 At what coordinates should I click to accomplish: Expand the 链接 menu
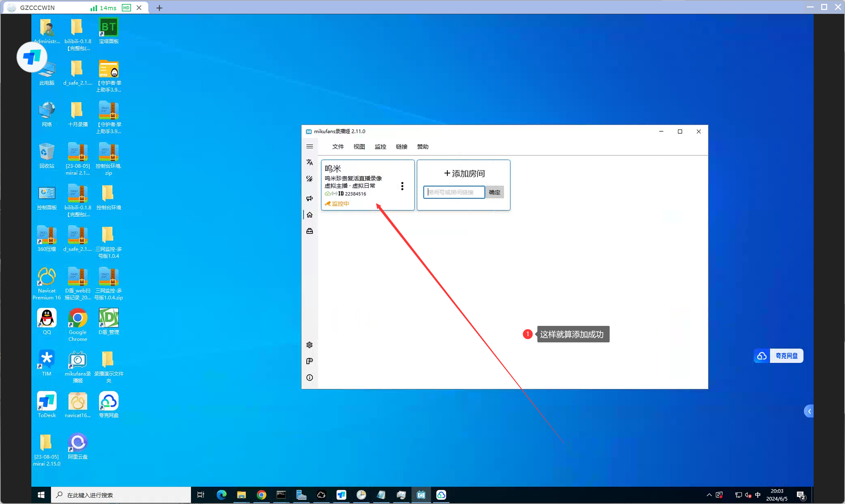[401, 147]
